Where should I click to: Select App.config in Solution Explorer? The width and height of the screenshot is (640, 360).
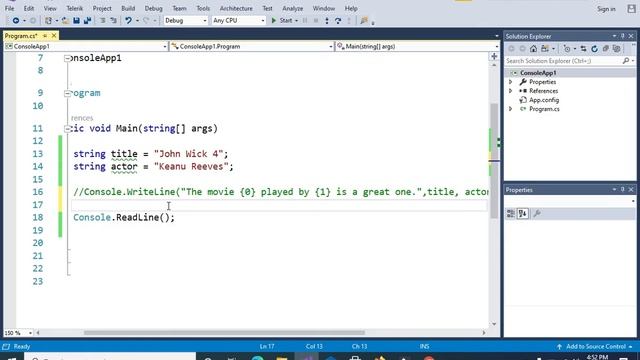(544, 100)
